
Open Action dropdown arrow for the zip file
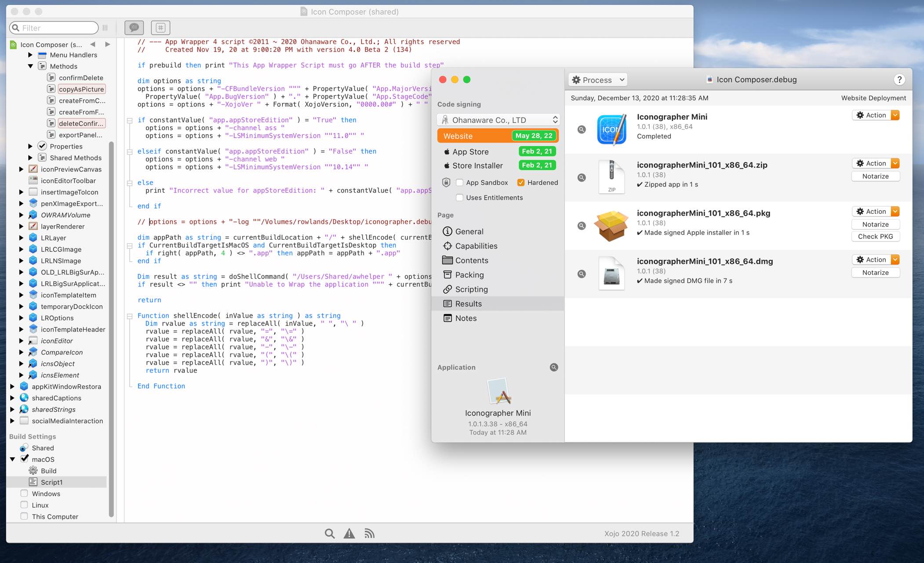(x=895, y=163)
